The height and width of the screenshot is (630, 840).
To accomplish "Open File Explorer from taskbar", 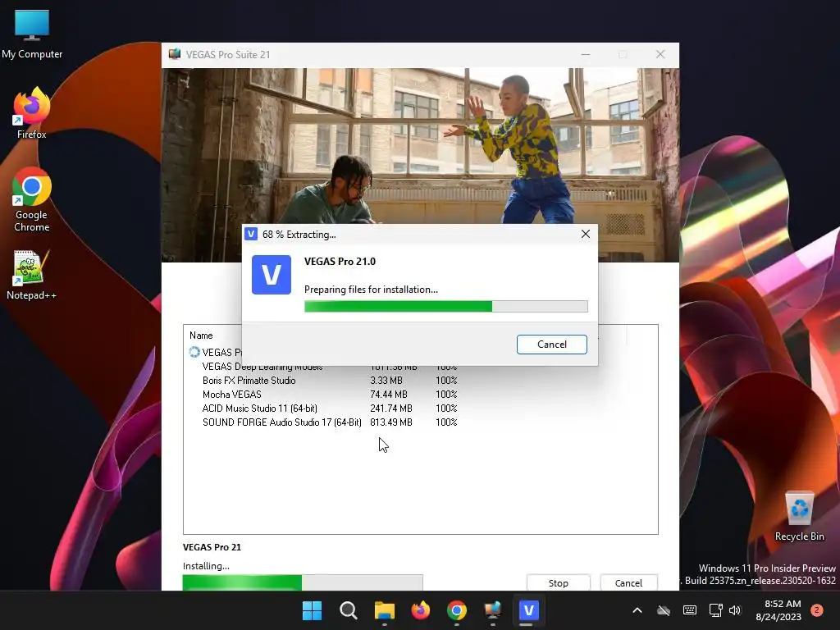I will pyautogui.click(x=384, y=610).
